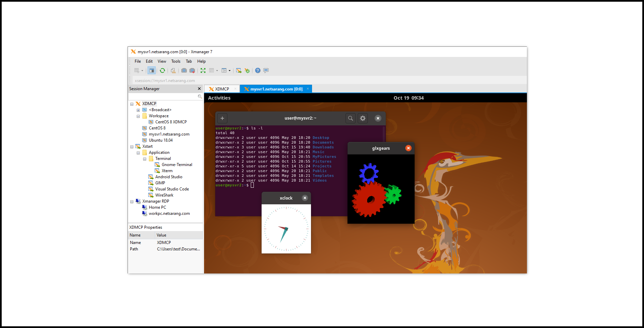This screenshot has width=644, height=328.
Task: Click the Xstart launch toolbar icon
Action: [x=239, y=70]
